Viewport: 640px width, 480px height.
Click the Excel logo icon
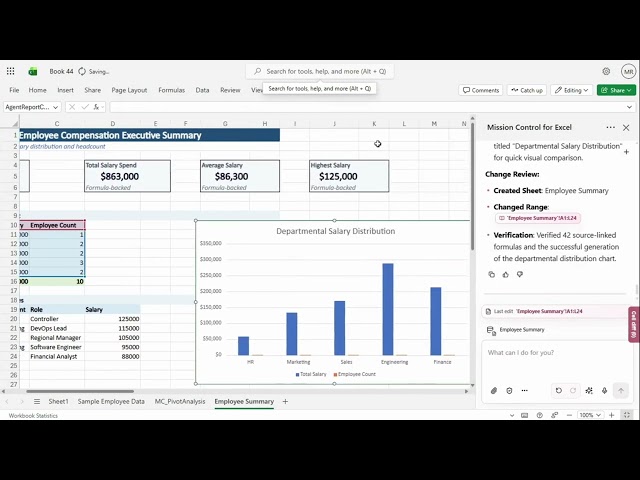pyautogui.click(x=33, y=71)
